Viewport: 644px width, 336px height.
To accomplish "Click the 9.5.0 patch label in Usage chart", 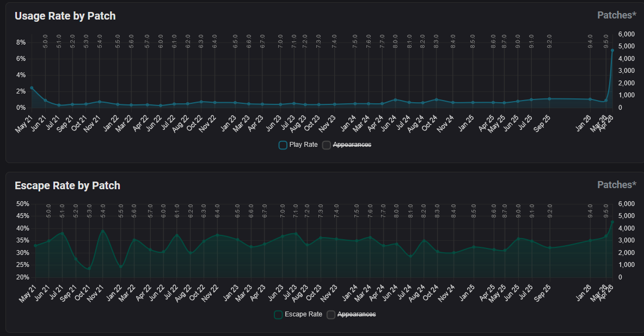I will coord(606,41).
